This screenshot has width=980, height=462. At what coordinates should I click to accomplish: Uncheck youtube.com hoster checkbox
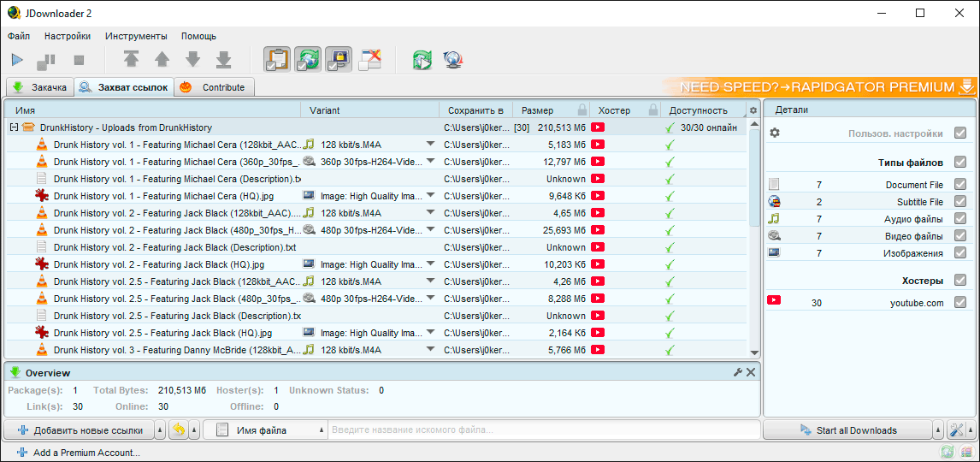(960, 303)
